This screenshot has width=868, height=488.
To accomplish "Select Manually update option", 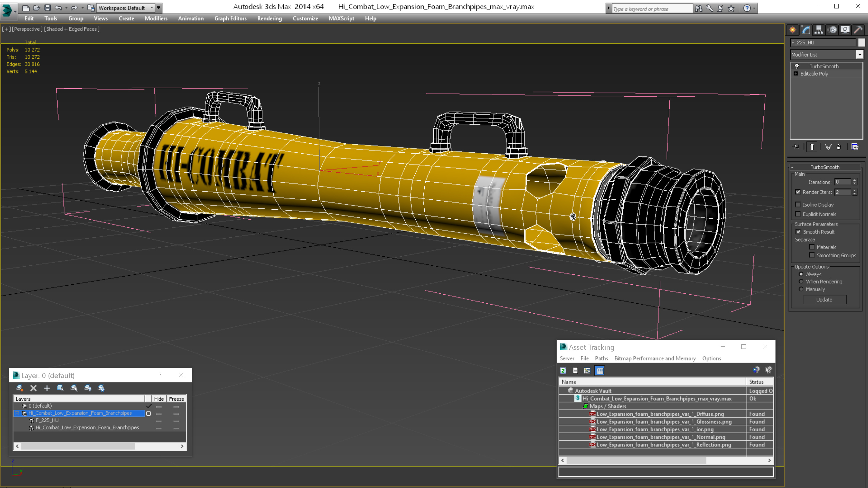I will [x=801, y=289].
